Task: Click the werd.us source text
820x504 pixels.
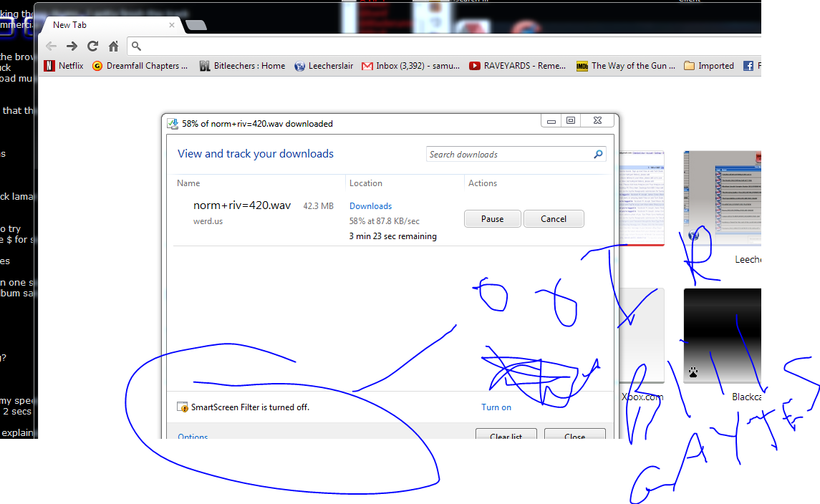Action: (x=208, y=221)
